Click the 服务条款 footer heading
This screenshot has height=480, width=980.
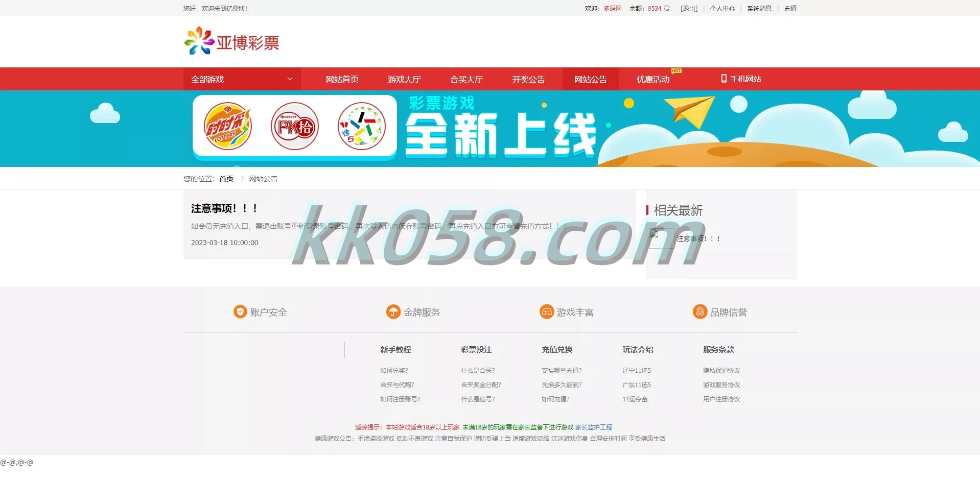718,350
